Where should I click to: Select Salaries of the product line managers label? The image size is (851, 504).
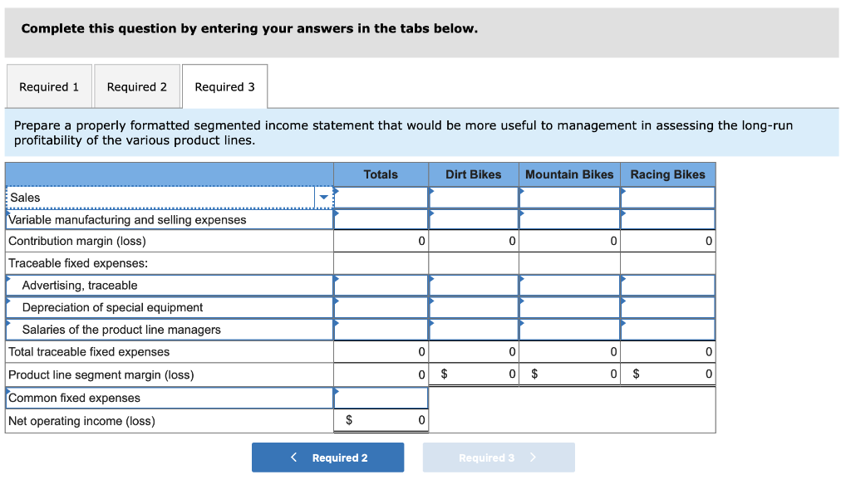point(170,330)
